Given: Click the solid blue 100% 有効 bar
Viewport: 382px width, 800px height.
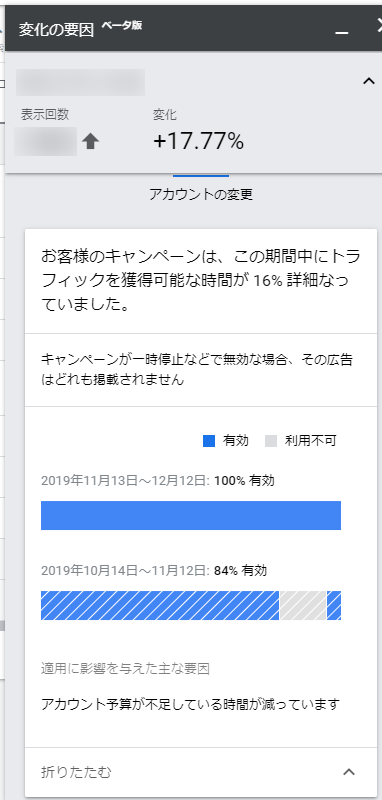Looking at the screenshot, I should tap(191, 515).
